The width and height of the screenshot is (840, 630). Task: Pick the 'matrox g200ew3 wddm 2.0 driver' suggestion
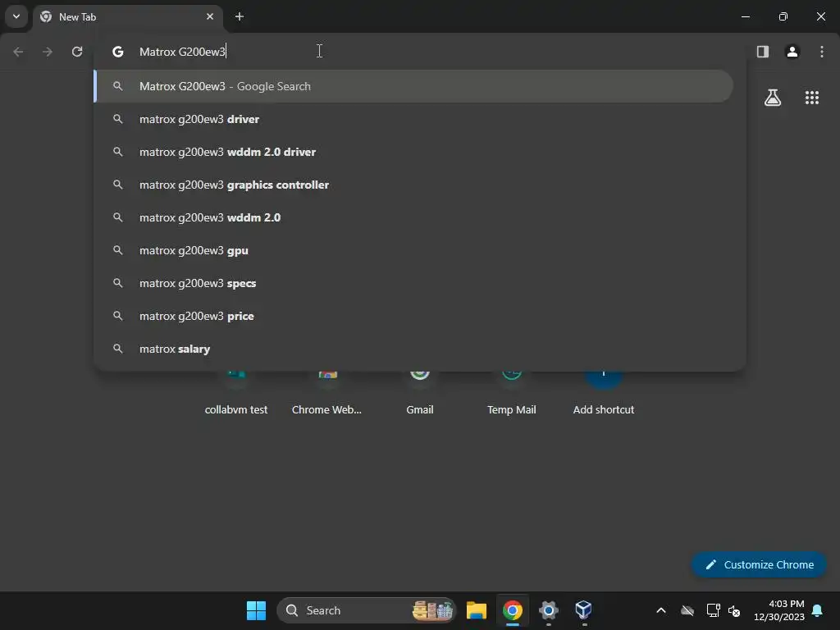[413, 152]
